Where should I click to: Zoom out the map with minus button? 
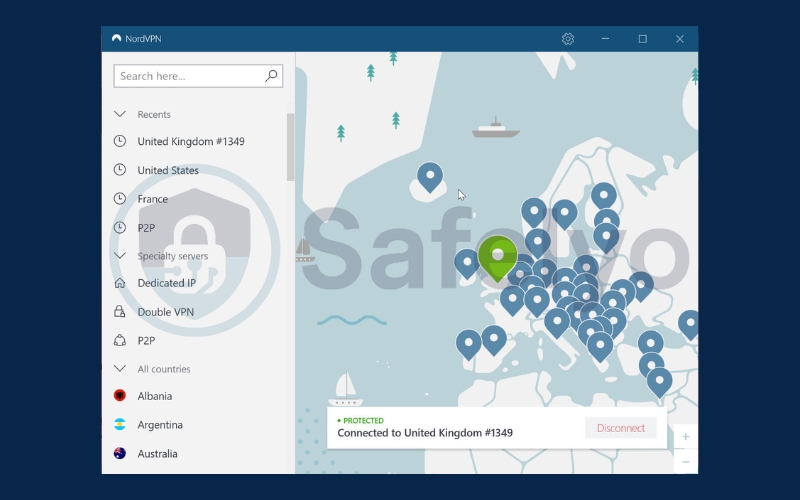click(686, 462)
